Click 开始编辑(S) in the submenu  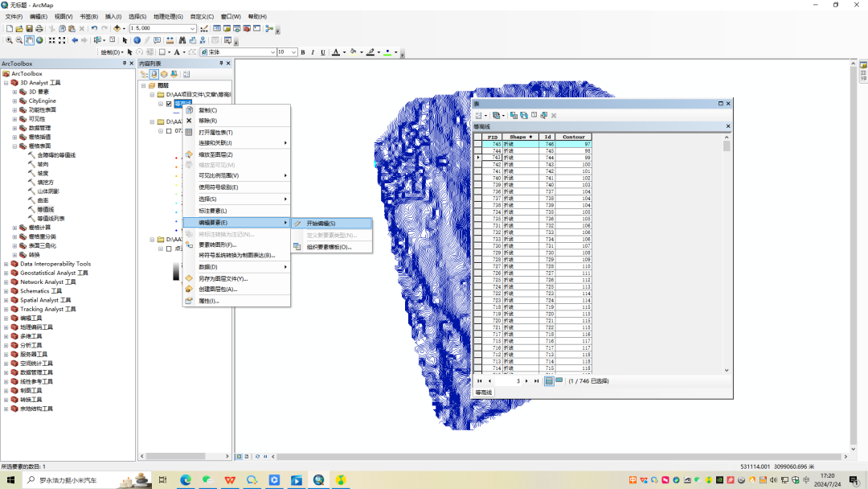332,223
